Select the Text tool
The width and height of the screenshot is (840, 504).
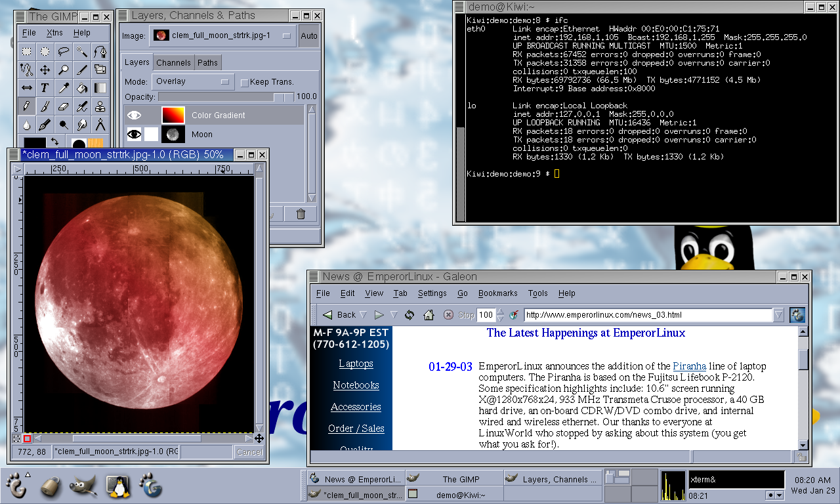pyautogui.click(x=45, y=87)
